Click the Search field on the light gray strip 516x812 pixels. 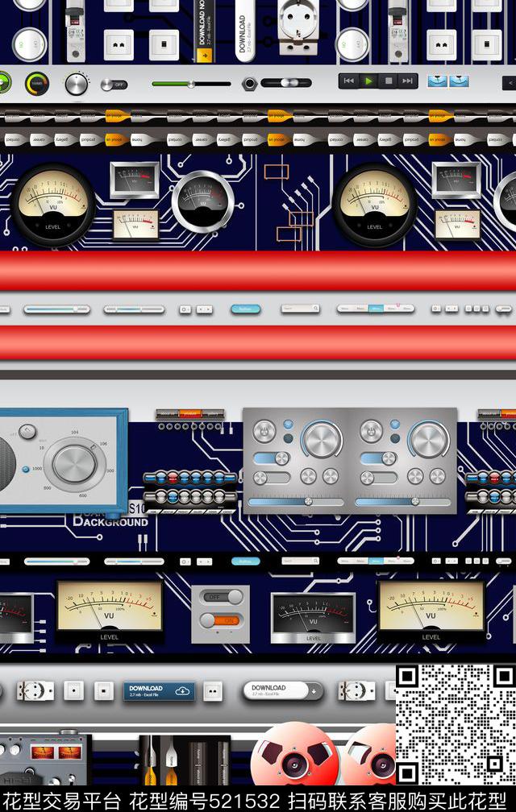pyautogui.click(x=300, y=309)
